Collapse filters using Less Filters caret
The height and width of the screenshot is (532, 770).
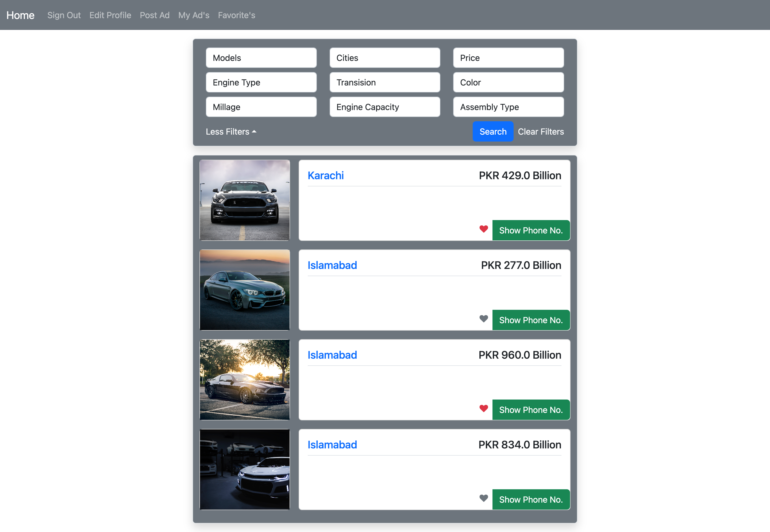pos(231,132)
